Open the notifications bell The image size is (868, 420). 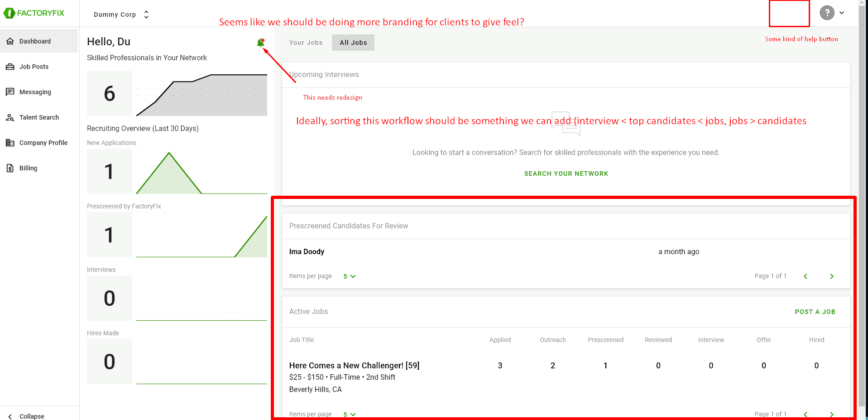pyautogui.click(x=260, y=43)
